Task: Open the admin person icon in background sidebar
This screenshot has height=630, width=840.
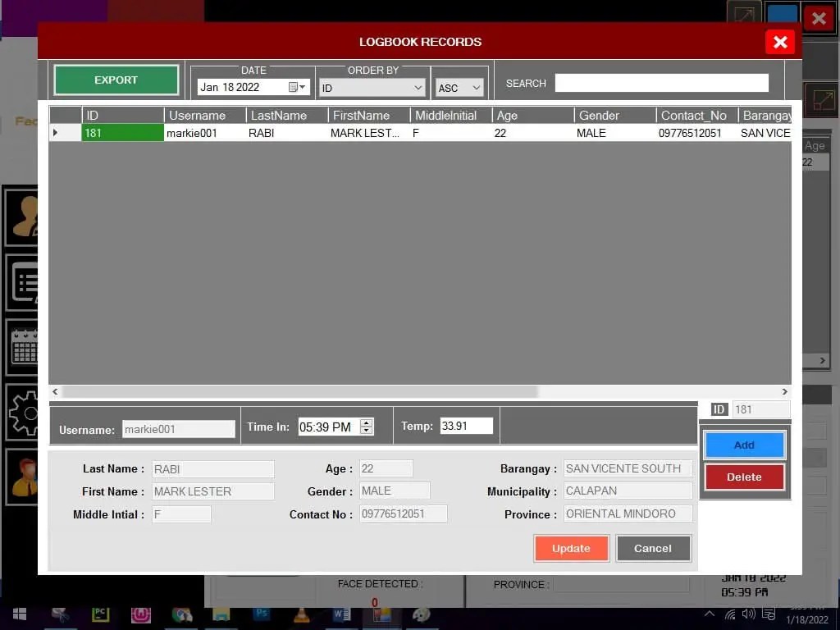Action: point(22,477)
